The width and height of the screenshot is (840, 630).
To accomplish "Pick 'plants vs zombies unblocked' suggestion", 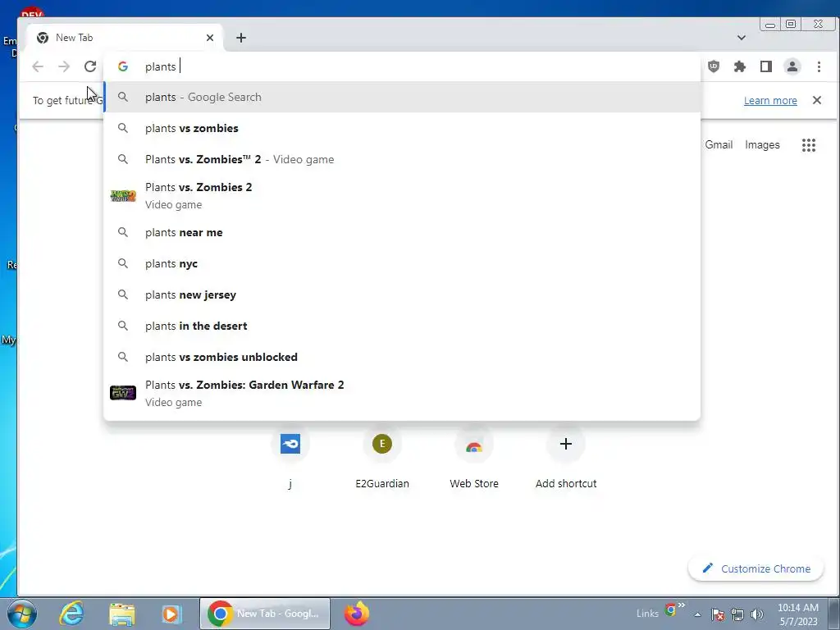I will pos(402,357).
